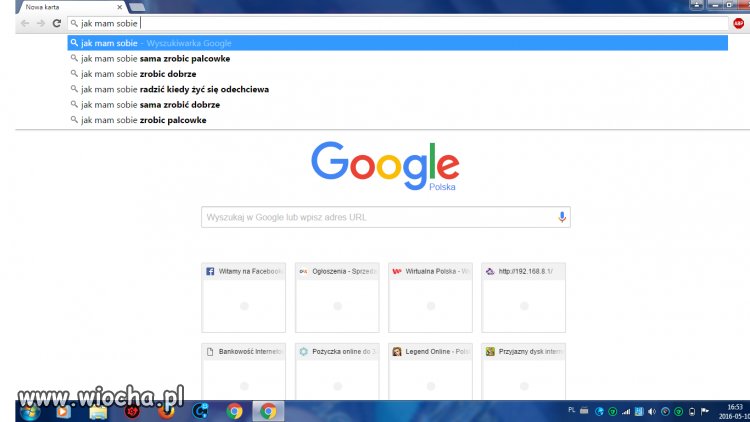Open the 'Witamy na Facebook' tile

click(243, 297)
